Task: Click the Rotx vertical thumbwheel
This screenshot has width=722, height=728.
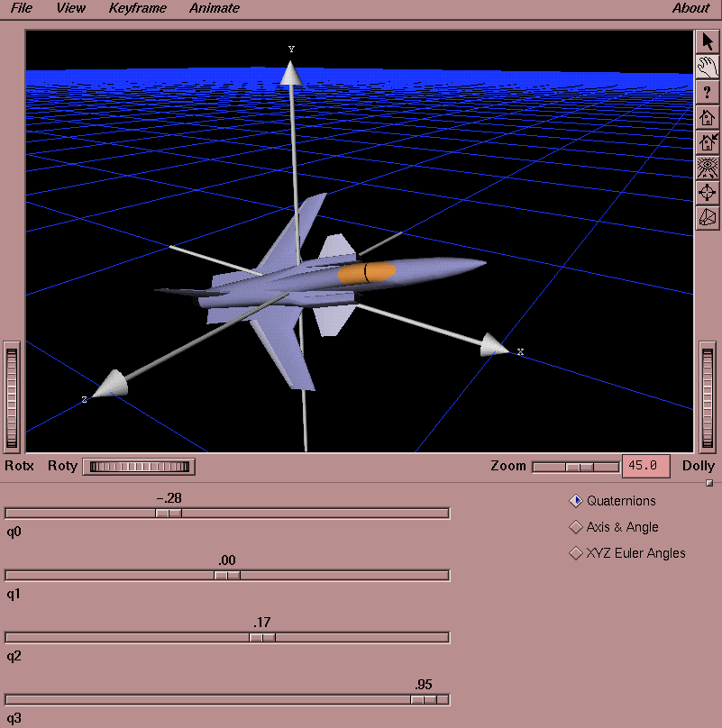Action: click(12, 397)
